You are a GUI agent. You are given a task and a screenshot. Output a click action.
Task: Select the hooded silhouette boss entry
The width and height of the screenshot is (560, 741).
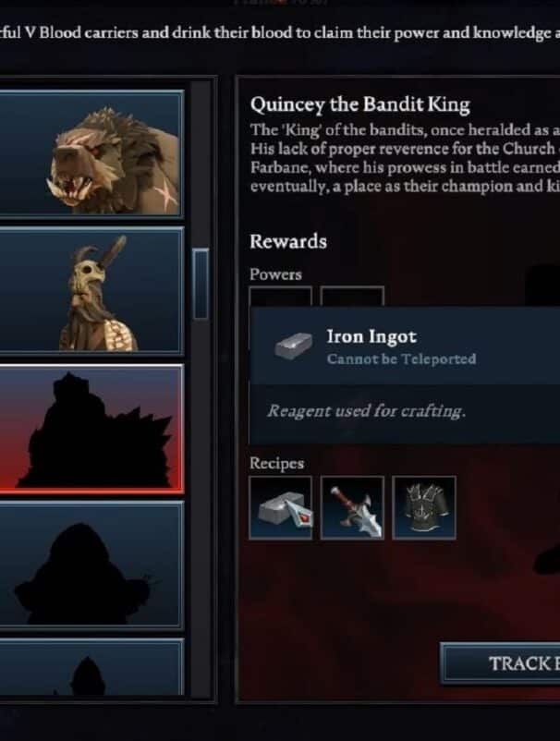(x=91, y=565)
